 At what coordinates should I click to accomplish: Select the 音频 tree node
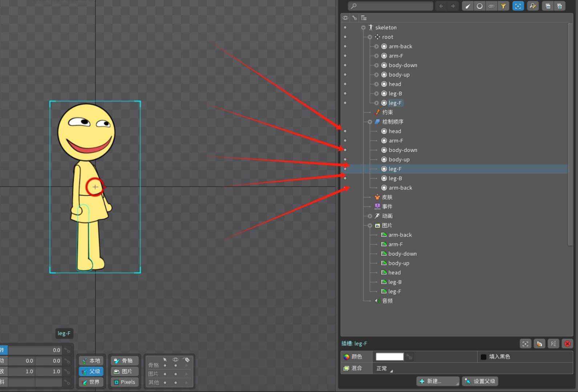387,301
